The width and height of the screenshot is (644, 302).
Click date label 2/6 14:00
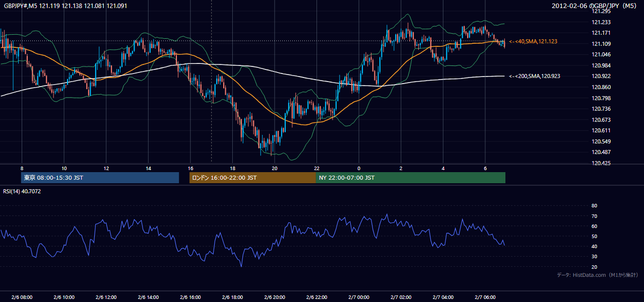click(x=148, y=297)
